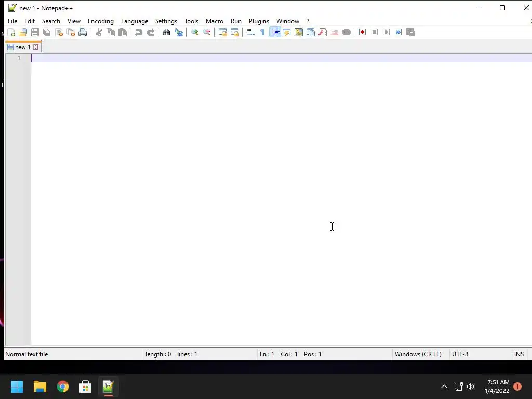Open the Macro menu
Screen dimensions: 532x399
(x=215, y=21)
